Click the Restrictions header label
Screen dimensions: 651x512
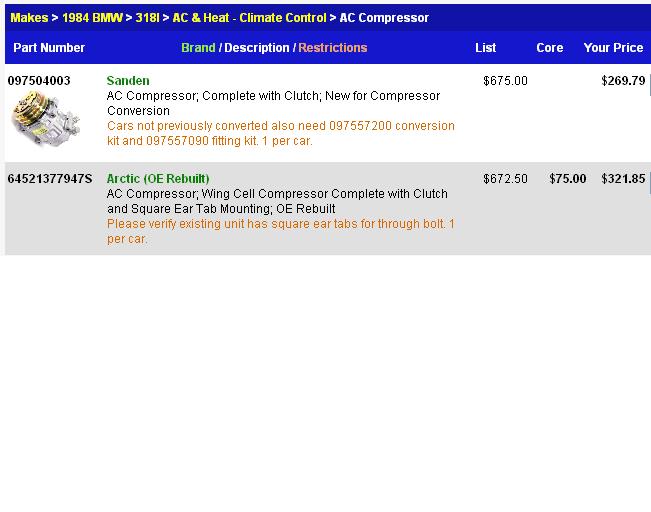tap(332, 48)
